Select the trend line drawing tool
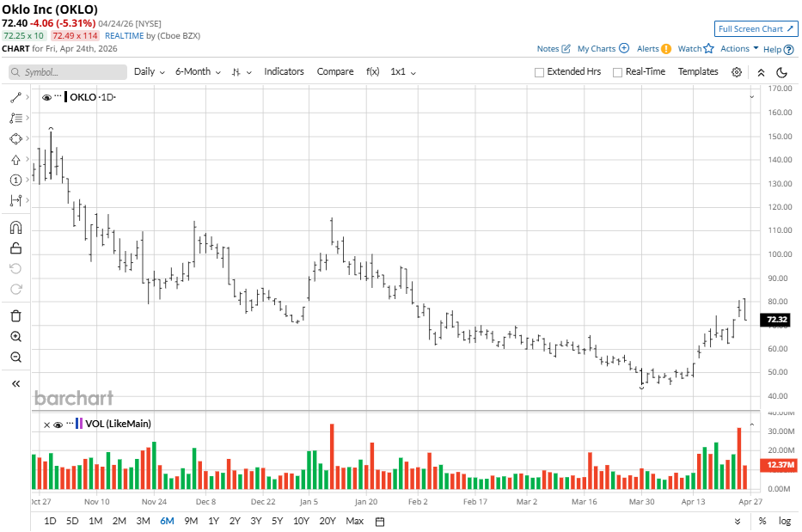Image resolution: width=802 pixels, height=532 pixels. [x=15, y=97]
